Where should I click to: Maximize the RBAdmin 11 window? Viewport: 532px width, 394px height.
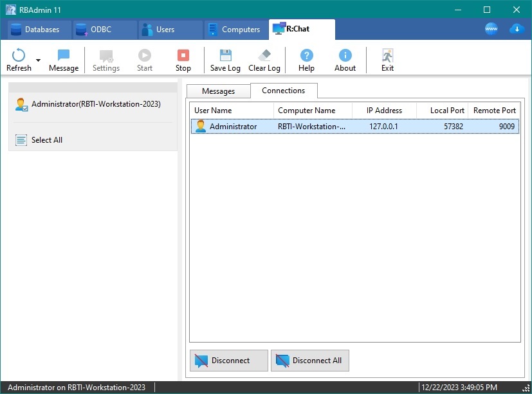486,10
